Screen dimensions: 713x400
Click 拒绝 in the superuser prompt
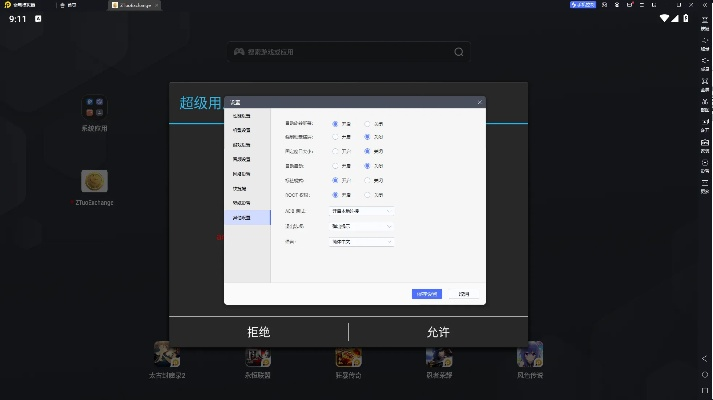tap(258, 332)
